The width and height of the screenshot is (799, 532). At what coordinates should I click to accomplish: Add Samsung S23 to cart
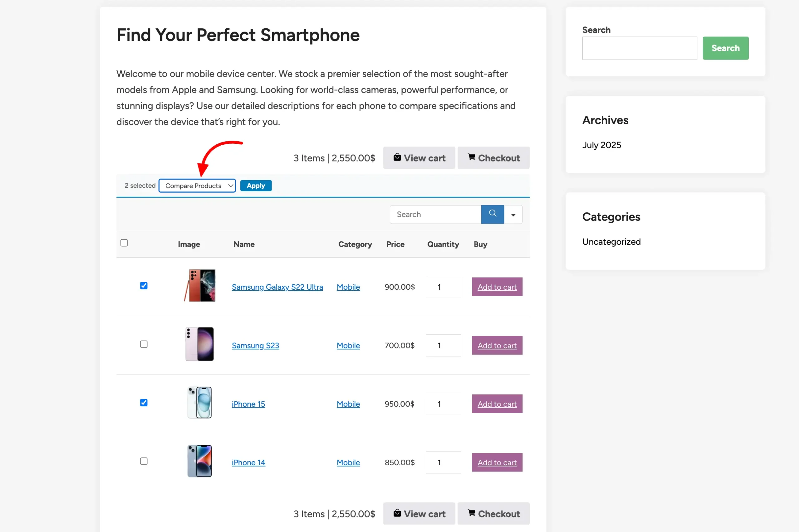click(x=497, y=346)
